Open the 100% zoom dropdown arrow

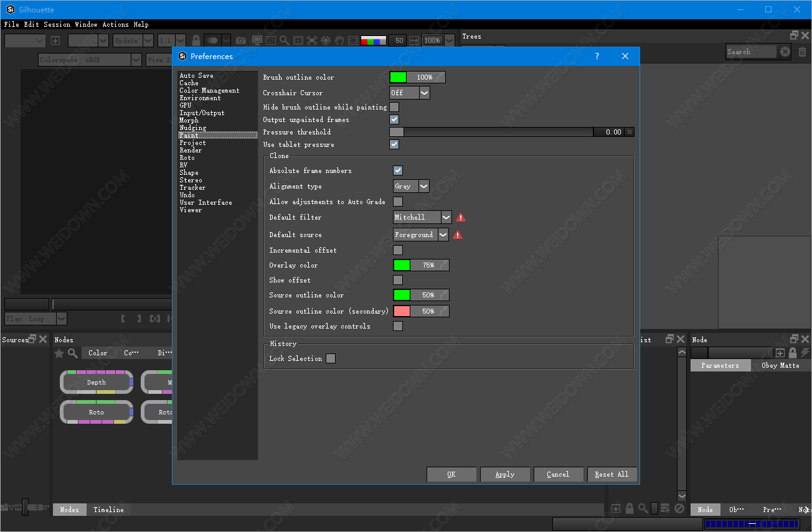450,40
